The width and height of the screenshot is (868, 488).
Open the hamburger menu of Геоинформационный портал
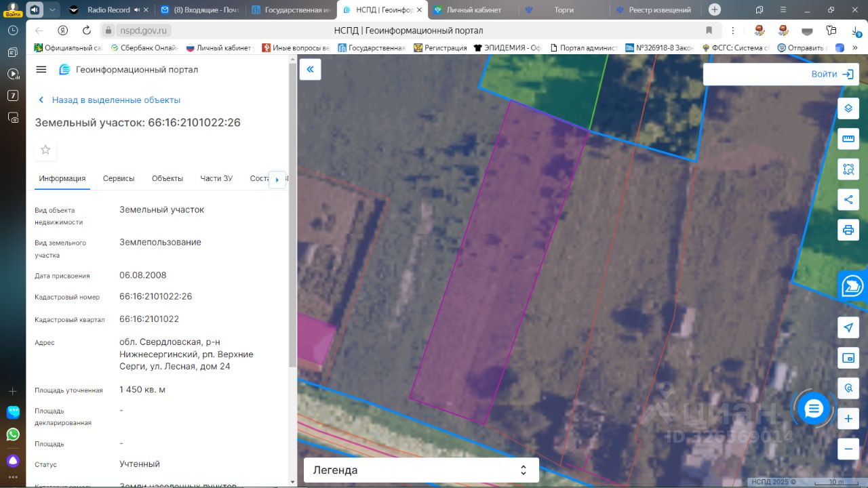41,70
